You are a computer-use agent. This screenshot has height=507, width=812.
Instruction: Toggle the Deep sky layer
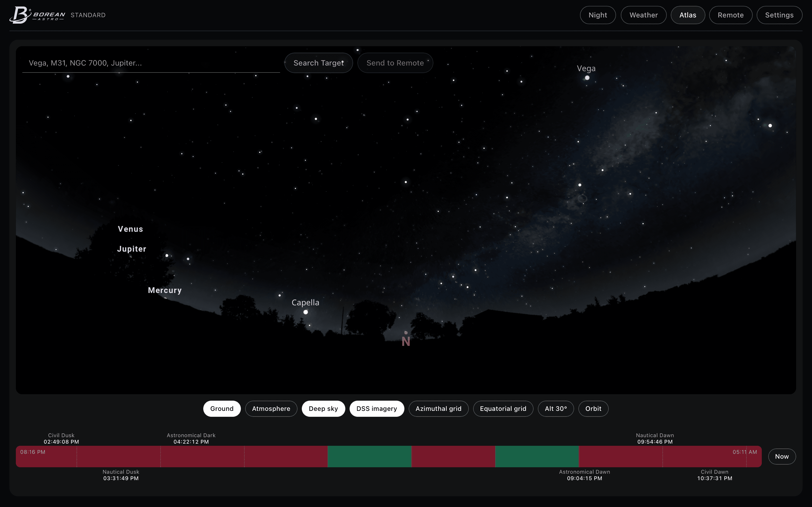pos(323,409)
